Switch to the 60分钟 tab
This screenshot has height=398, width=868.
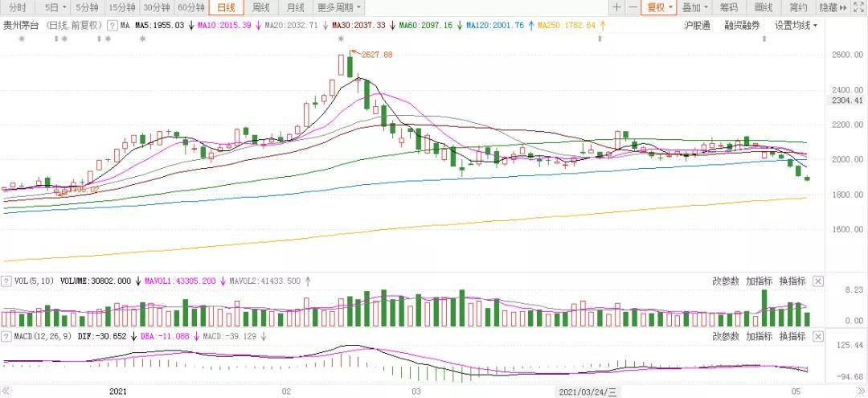click(x=191, y=8)
